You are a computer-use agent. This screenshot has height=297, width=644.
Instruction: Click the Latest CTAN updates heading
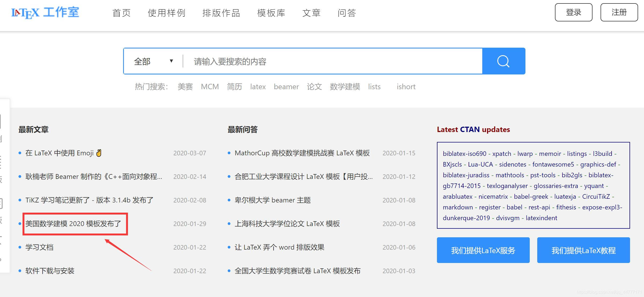473,130
